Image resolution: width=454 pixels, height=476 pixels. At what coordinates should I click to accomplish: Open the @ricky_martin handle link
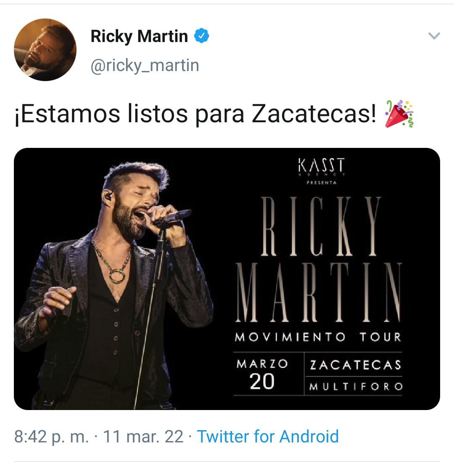click(145, 65)
